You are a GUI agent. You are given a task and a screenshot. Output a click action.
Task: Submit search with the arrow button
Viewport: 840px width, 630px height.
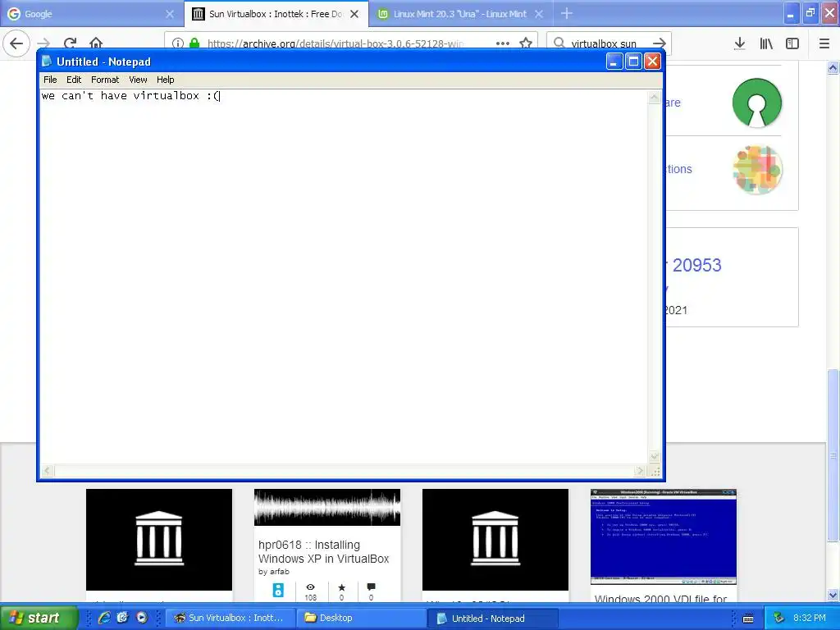coord(660,43)
